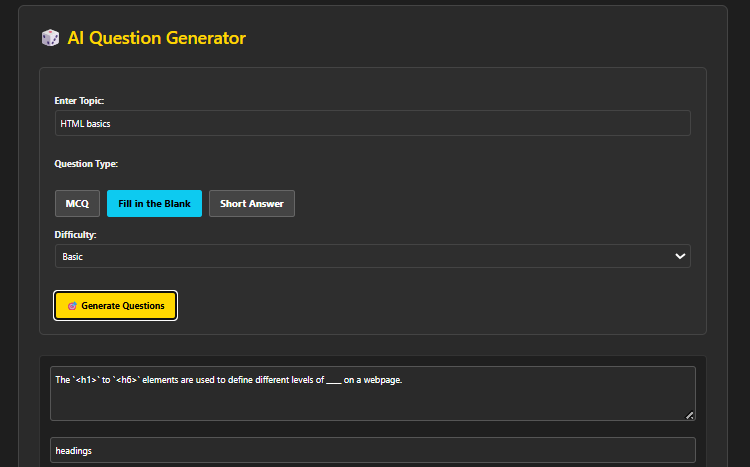Click the word Basic in difficulty selector
The height and width of the screenshot is (467, 750).
click(73, 256)
